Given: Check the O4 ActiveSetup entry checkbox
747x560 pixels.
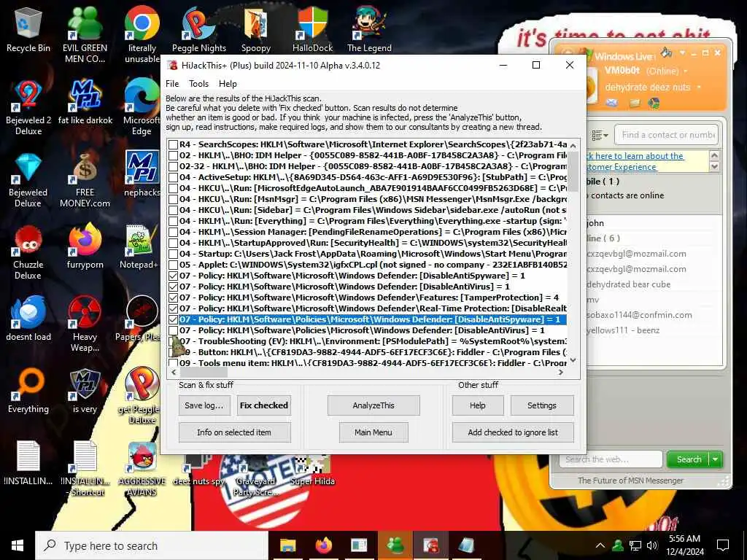Looking at the screenshot, I should coord(174,178).
